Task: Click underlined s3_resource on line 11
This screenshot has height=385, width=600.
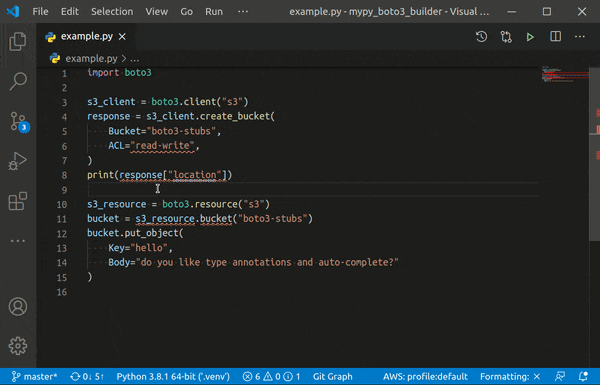Action: 165,219
